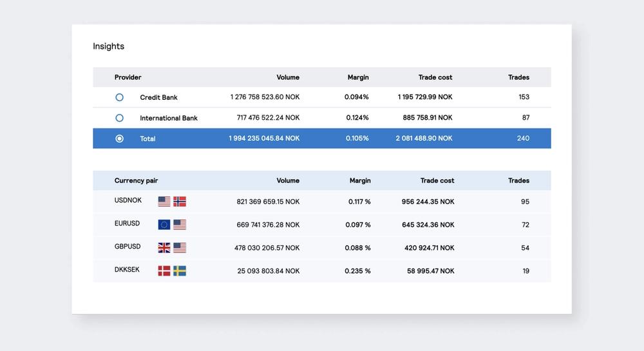The image size is (644, 351).
Task: Sort by Volume in Provider table
Action: click(x=288, y=77)
